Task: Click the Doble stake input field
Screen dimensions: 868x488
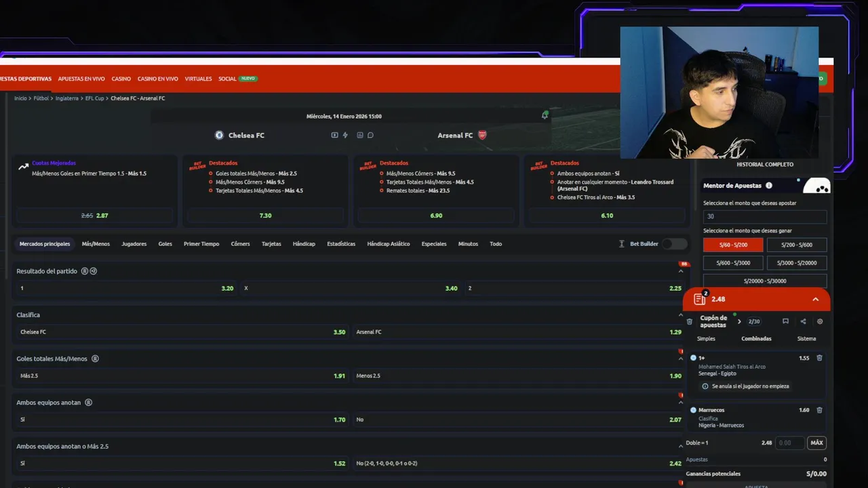Action: tap(789, 443)
